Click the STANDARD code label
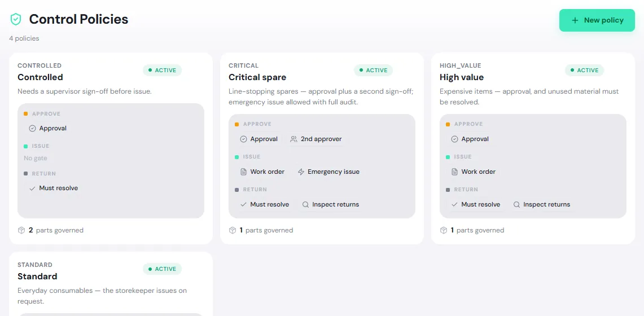Image resolution: width=644 pixels, height=316 pixels. (x=35, y=265)
